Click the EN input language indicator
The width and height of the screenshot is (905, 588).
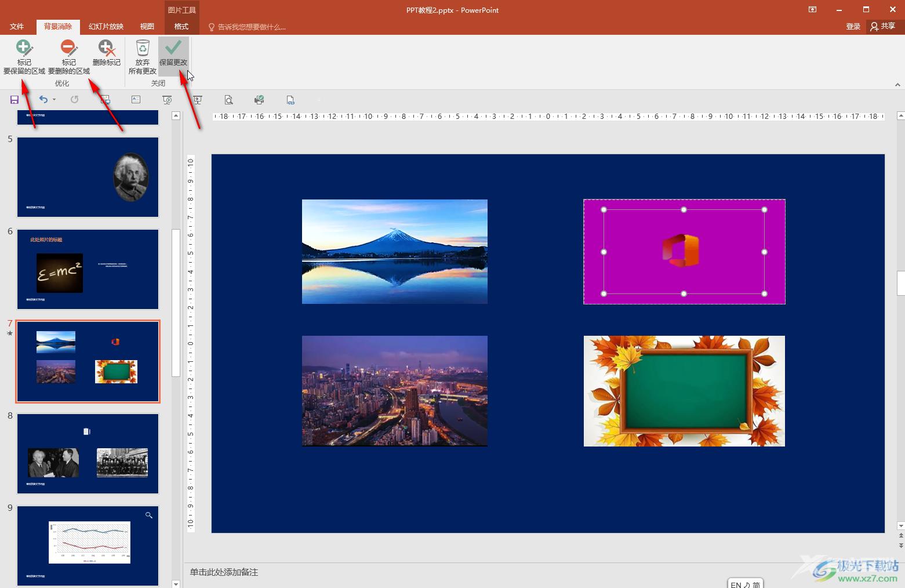(x=736, y=585)
